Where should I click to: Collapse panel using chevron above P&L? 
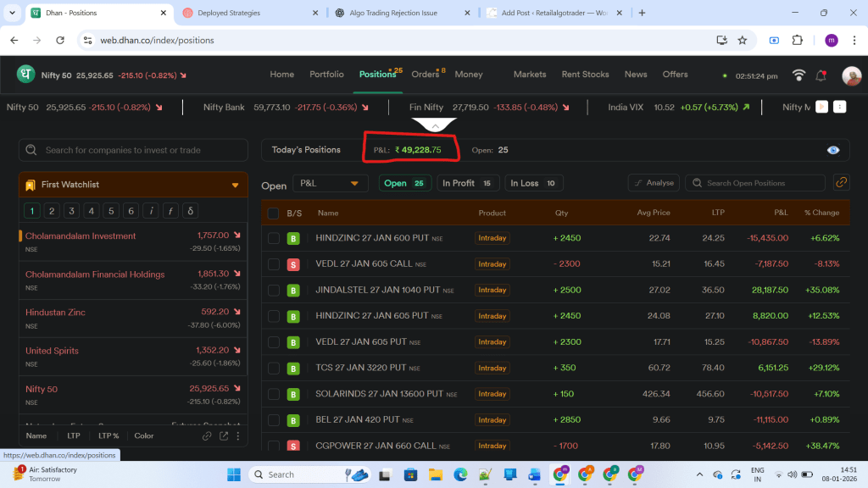pyautogui.click(x=433, y=125)
